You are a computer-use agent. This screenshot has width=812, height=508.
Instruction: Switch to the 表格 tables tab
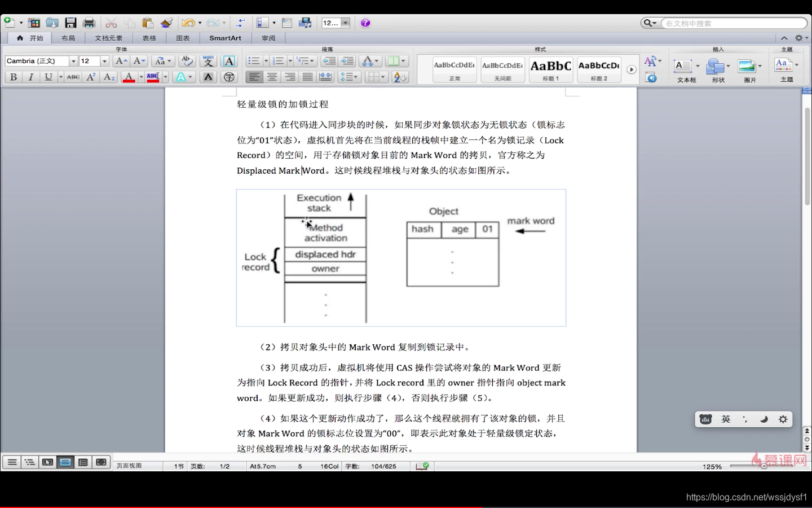pos(149,38)
